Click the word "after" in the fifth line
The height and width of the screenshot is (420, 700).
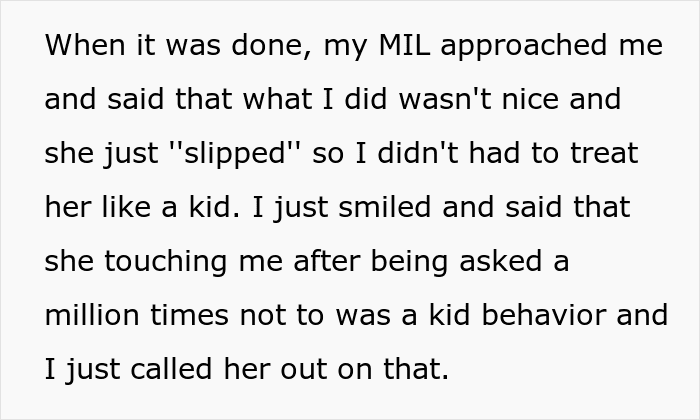click(314, 262)
